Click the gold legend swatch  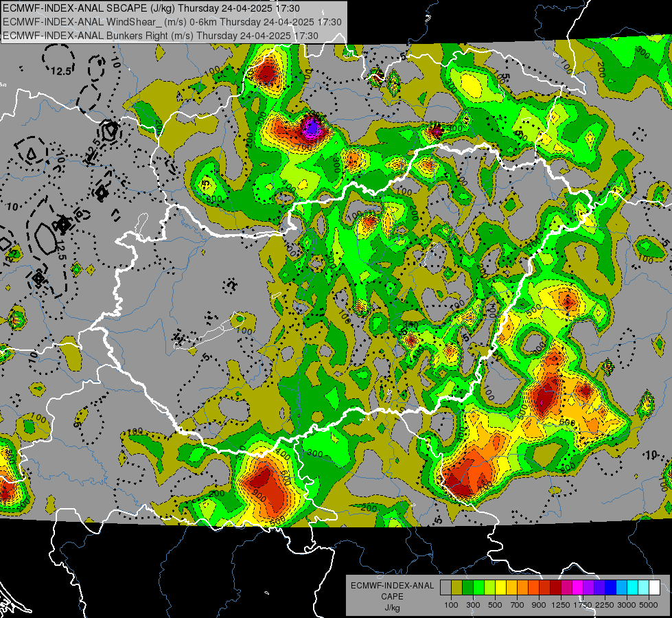tap(511, 588)
